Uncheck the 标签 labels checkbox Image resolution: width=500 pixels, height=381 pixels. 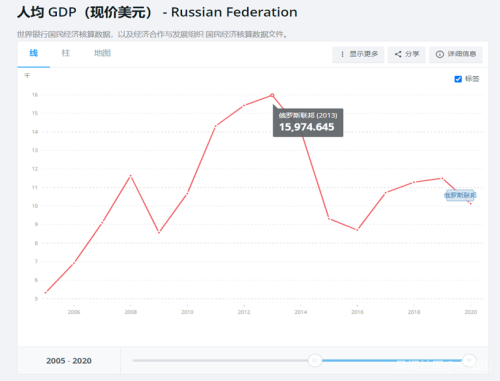tap(458, 79)
